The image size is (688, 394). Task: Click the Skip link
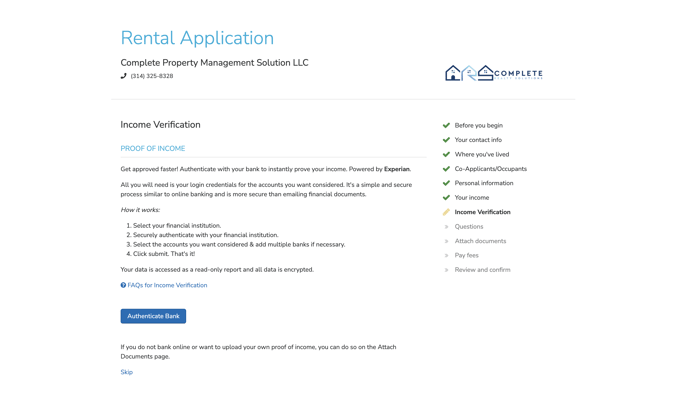click(126, 372)
